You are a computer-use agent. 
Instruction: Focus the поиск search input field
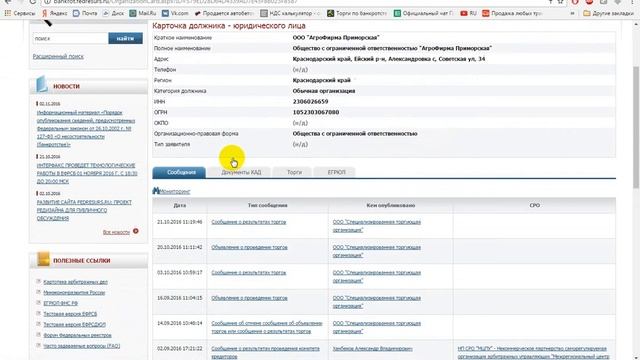[70, 38]
